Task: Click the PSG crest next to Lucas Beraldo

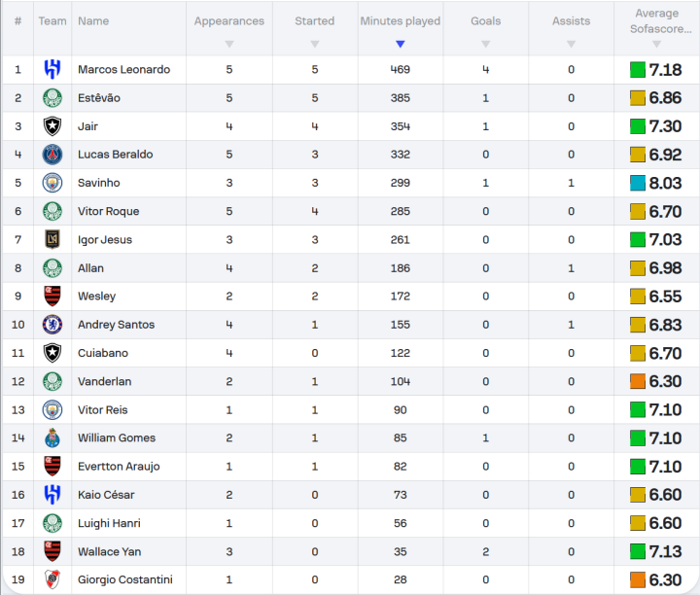Action: (x=52, y=155)
